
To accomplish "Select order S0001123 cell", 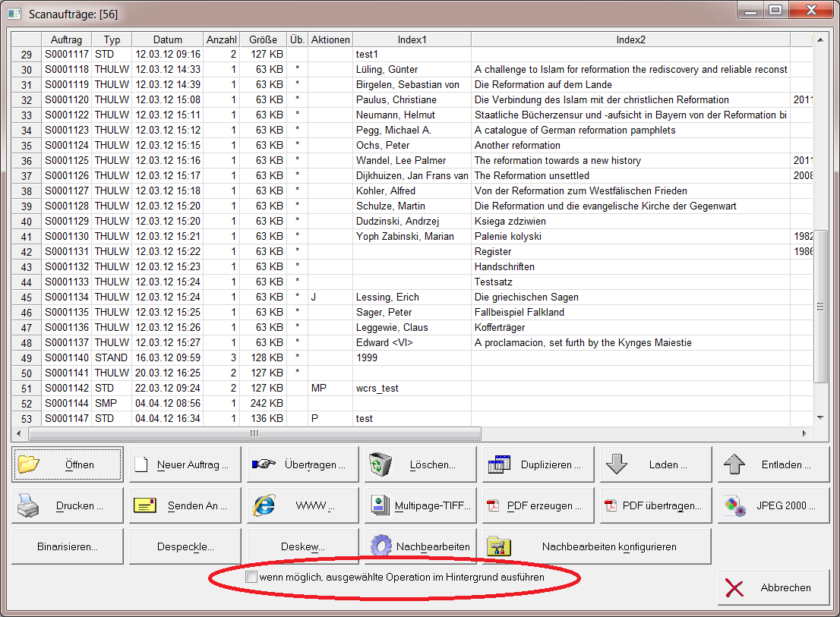I will point(66,130).
